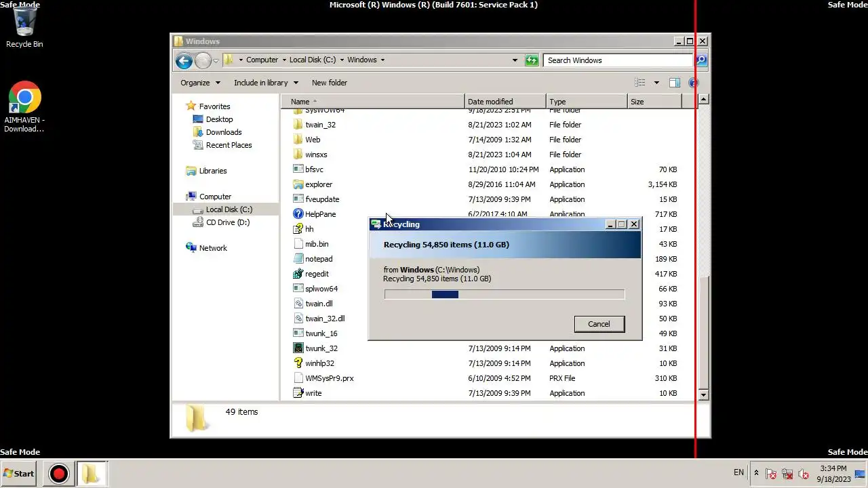
Task: Click the red record button on the taskbar
Action: click(58, 474)
